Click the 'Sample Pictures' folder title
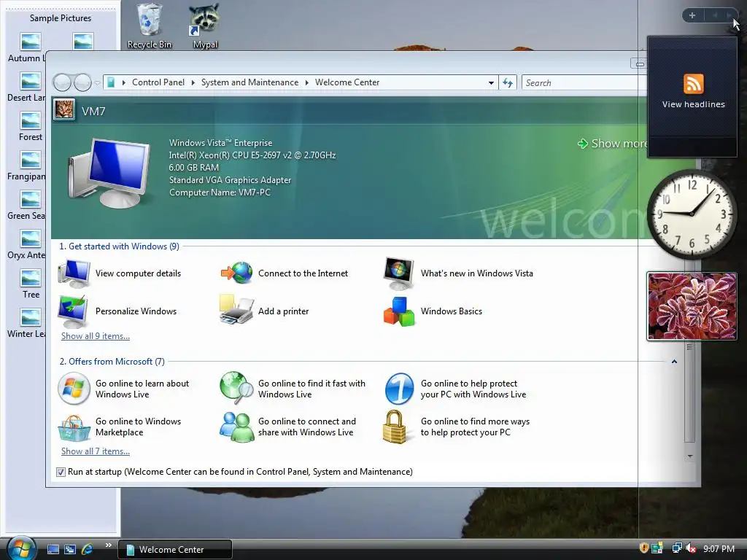747x560 pixels. click(x=61, y=18)
